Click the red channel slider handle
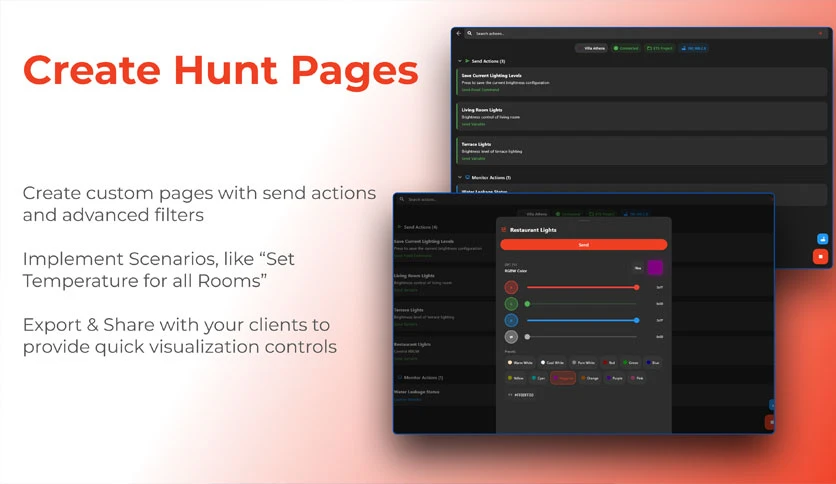The image size is (836, 484). (636, 287)
